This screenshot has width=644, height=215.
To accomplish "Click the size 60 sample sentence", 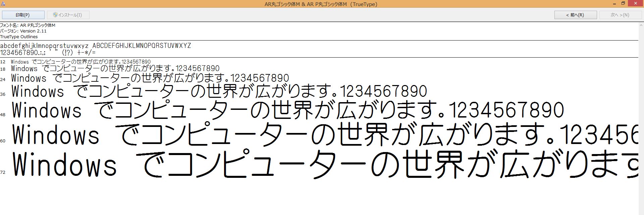I will [x=325, y=135].
